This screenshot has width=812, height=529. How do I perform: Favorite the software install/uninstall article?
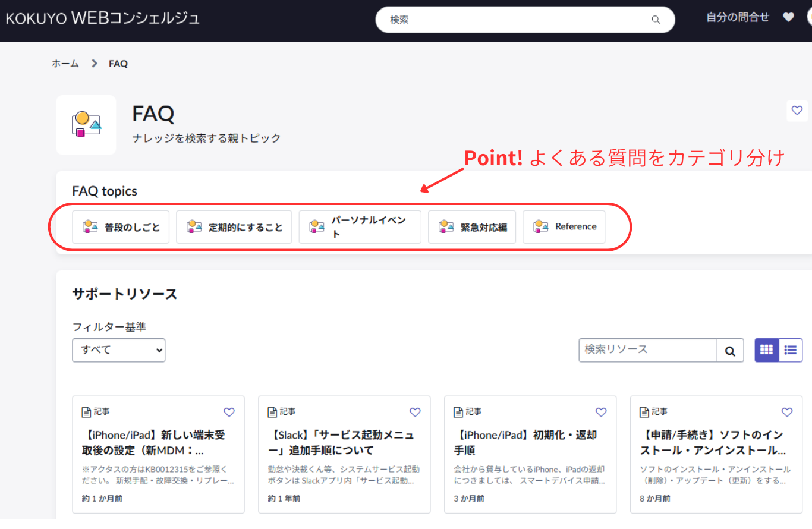tap(787, 412)
